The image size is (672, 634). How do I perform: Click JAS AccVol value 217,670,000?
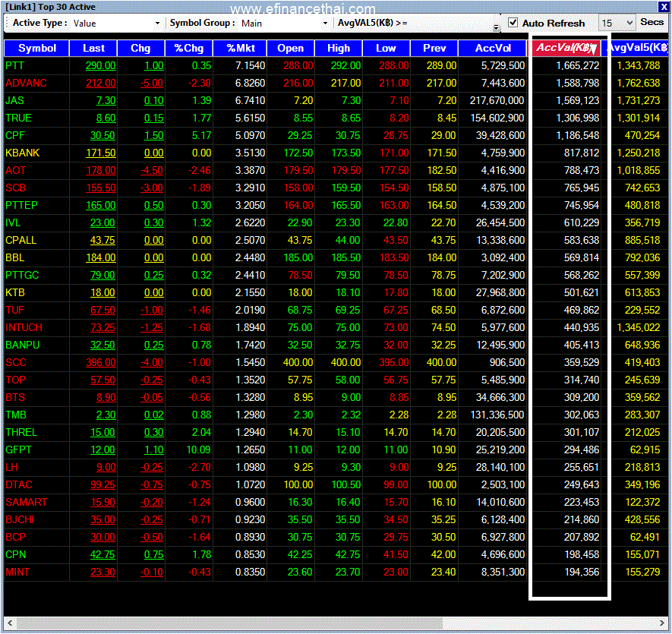coord(497,101)
